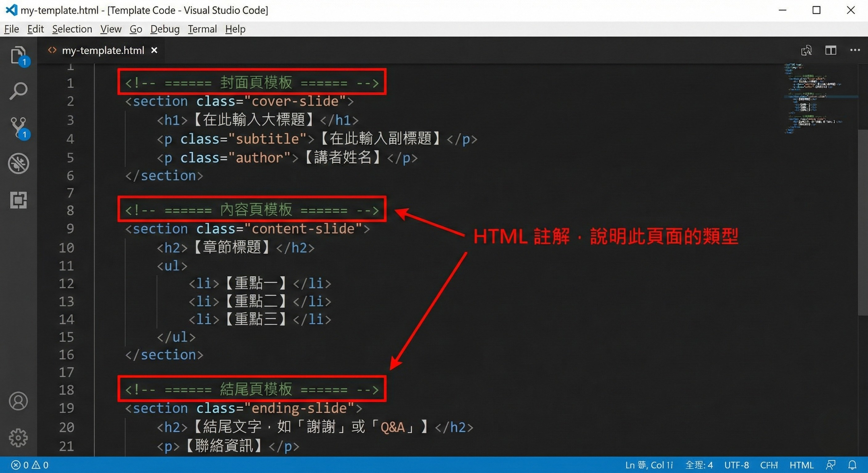Click the notifications bell in status bar

click(852, 465)
